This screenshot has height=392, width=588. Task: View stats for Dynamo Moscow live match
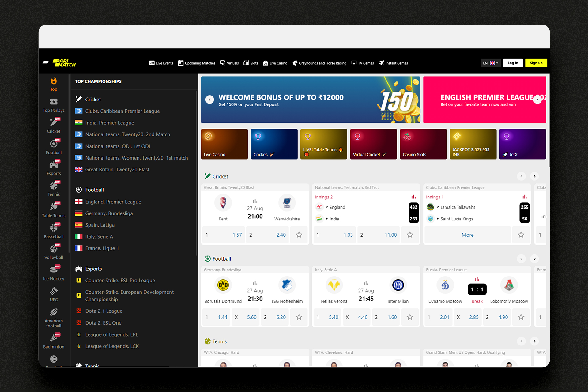477,279
